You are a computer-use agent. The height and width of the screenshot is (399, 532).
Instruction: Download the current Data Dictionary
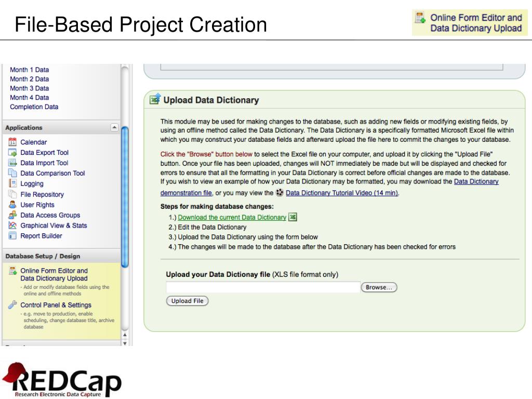click(232, 217)
